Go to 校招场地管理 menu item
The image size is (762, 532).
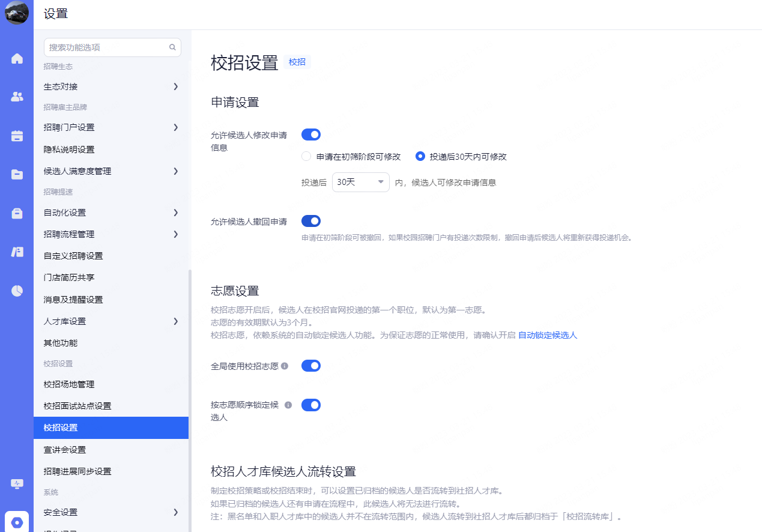pos(69,384)
